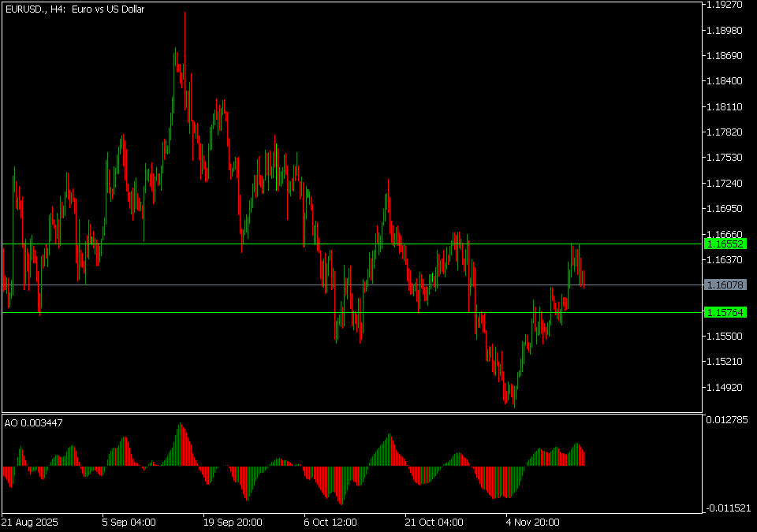Viewport: 757px width, 532px height.
Task: Click the 21 Oct 04:00 time label
Action: pyautogui.click(x=433, y=522)
